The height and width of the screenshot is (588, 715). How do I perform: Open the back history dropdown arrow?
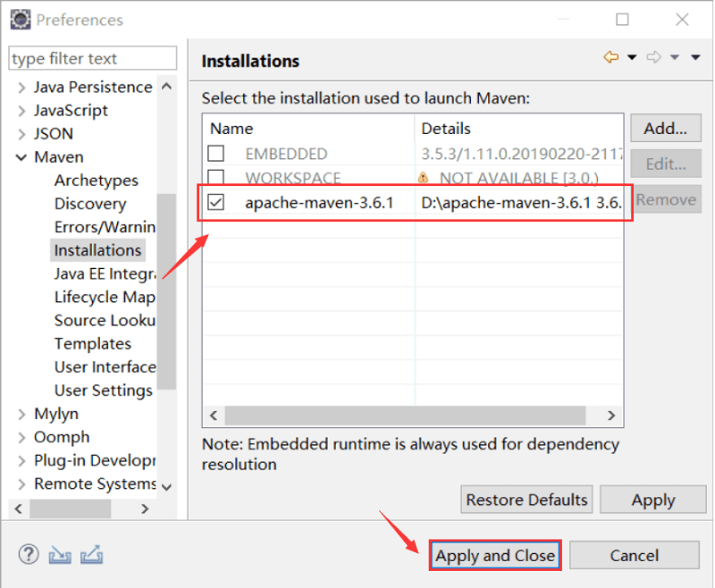632,57
